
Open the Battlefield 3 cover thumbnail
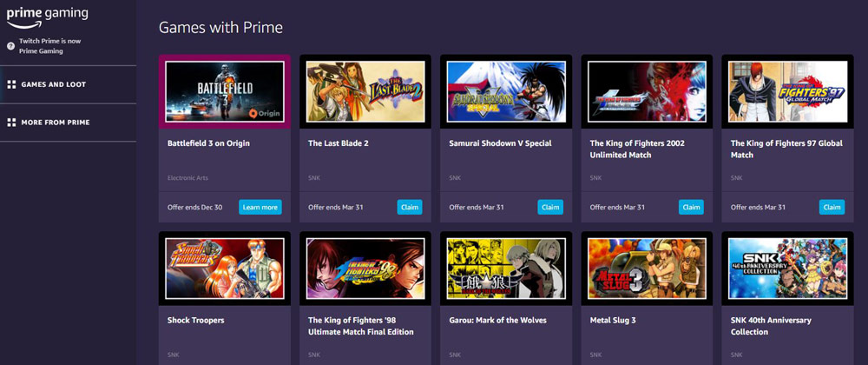pos(225,91)
